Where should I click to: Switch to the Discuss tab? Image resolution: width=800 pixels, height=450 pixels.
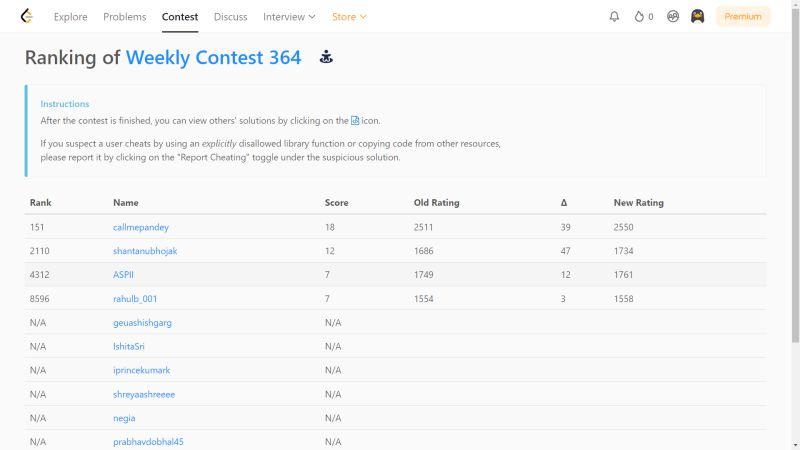[230, 16]
